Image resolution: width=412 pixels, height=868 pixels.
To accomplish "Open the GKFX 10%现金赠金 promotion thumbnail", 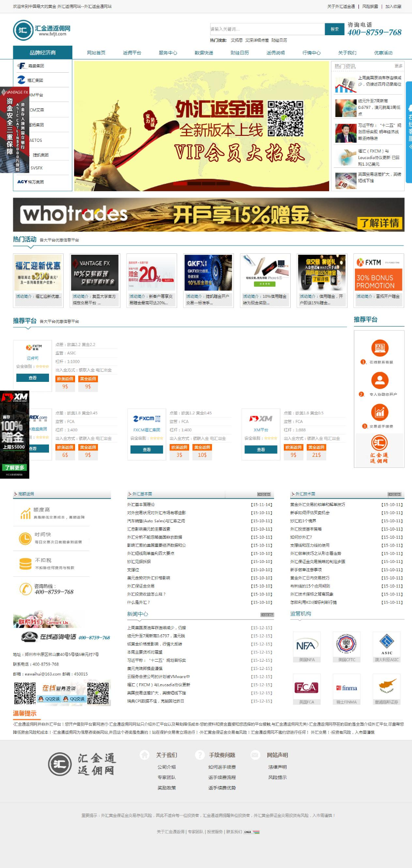I will click(x=208, y=273).
